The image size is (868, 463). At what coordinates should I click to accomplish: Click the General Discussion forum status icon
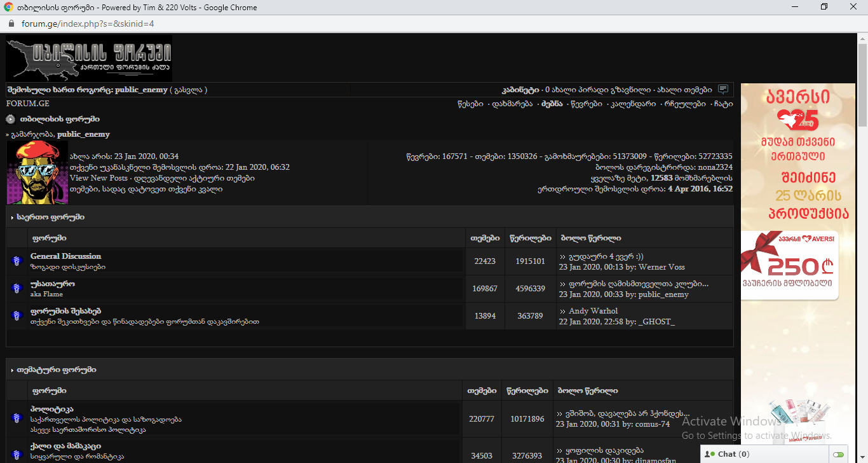17,261
